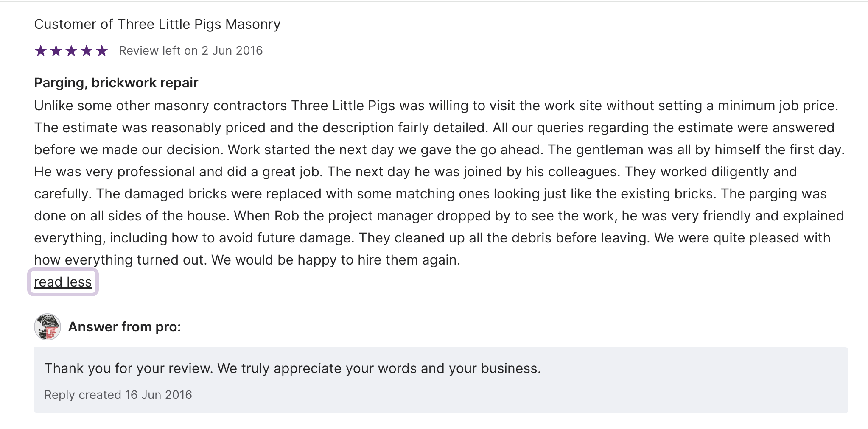Viewport: 868px width, 429px height.
Task: Collapse the review with "read less"
Action: coord(63,282)
